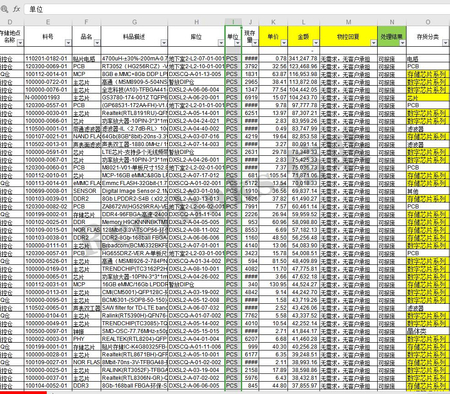The image size is (450, 394).
Task: Select cell with part number 100699-0008-01
Action: point(48,191)
